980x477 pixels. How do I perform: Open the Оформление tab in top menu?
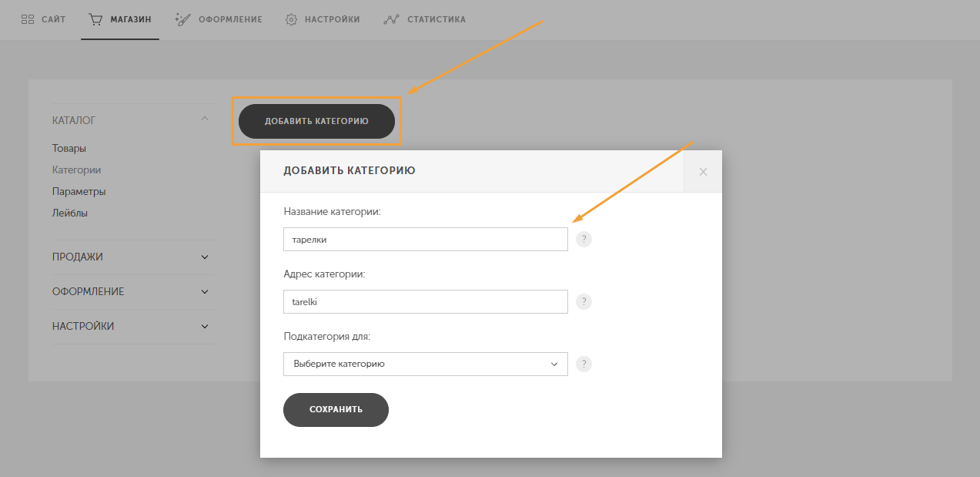pos(219,19)
